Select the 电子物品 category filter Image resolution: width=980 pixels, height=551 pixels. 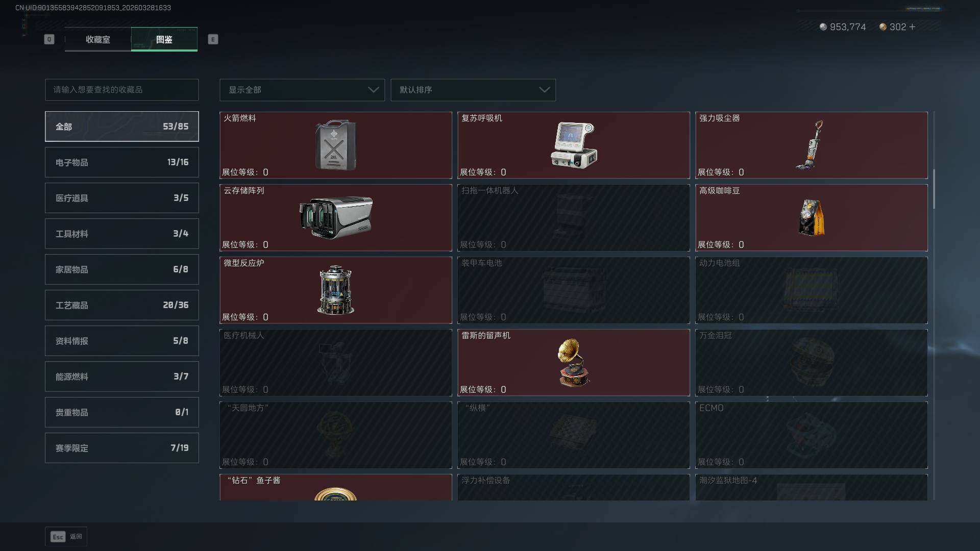pos(121,162)
